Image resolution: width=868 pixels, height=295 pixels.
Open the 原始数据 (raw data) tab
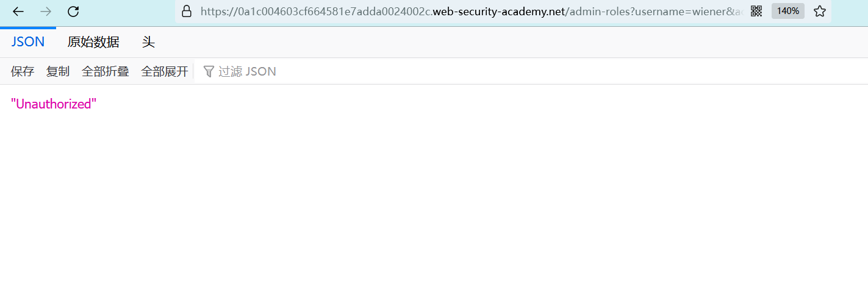point(93,42)
